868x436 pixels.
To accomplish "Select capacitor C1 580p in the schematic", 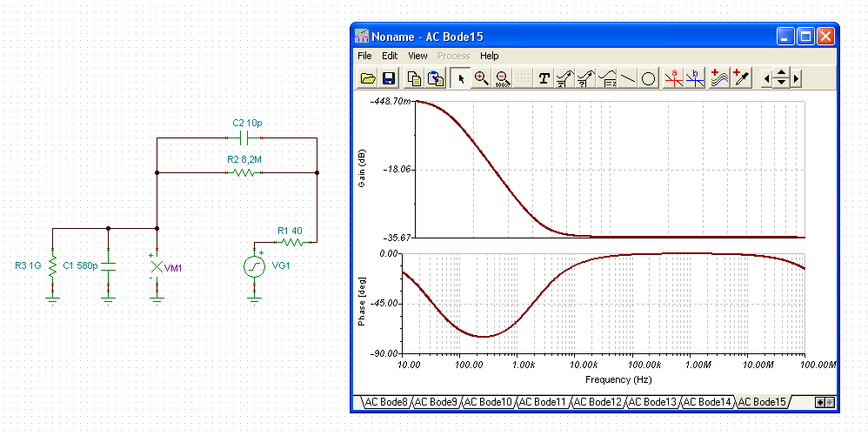I will pos(109,267).
